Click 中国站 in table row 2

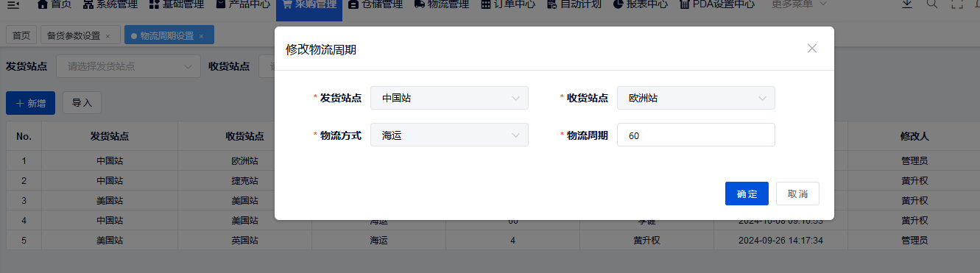click(110, 180)
